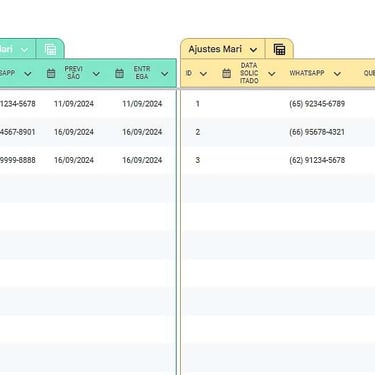The height and width of the screenshot is (375, 375).
Task: Click empty DATA SOLICITADO cell in row 2
Action: point(249,132)
